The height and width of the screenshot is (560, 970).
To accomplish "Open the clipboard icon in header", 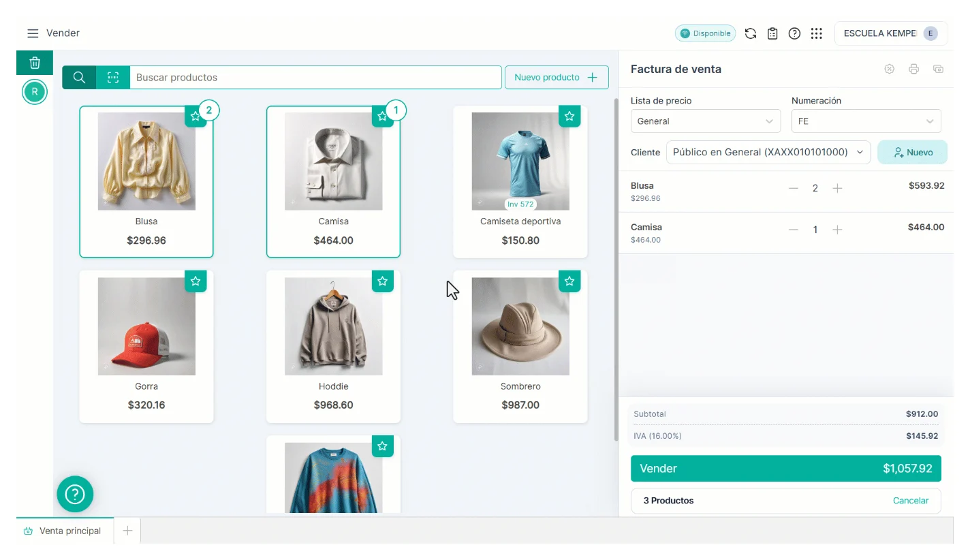I will [x=772, y=33].
